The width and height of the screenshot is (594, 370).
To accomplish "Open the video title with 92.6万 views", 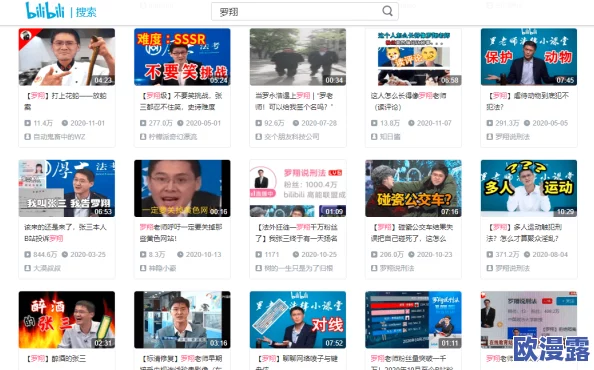I will click(294, 101).
